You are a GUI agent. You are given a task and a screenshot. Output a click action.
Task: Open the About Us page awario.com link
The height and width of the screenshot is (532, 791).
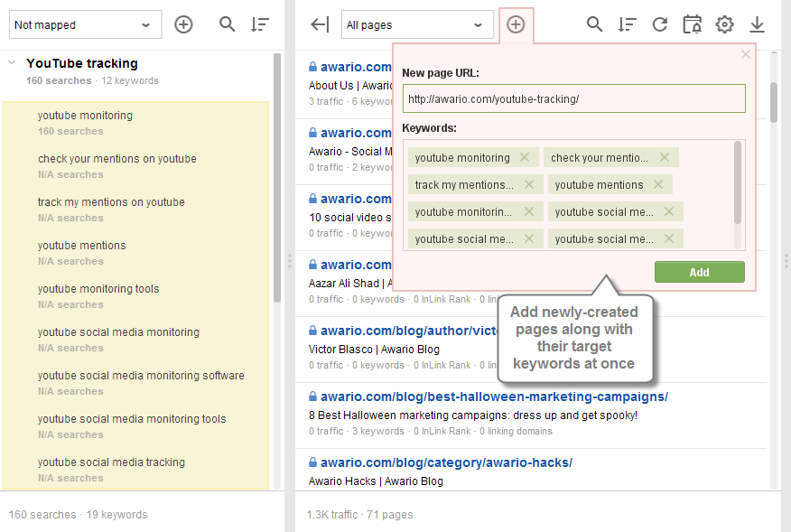click(356, 67)
